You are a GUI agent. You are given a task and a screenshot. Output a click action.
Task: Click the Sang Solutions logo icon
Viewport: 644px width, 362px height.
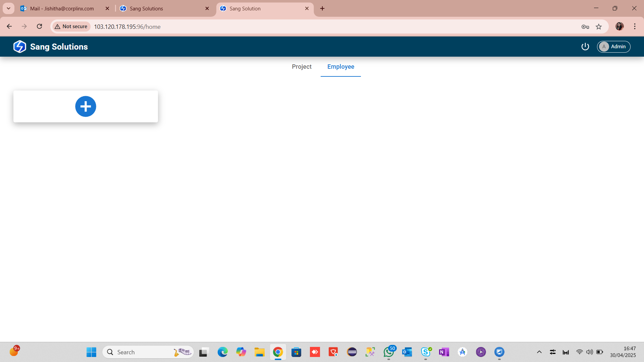pos(20,47)
